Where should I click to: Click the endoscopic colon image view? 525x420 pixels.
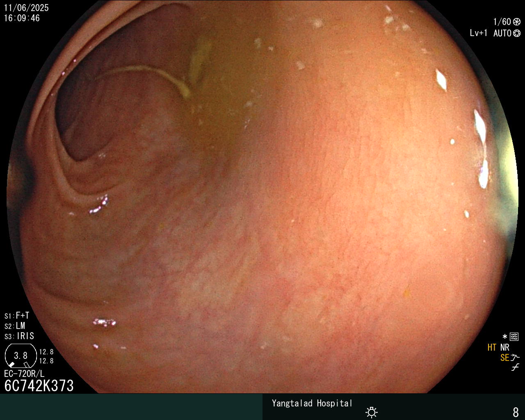tap(262, 197)
